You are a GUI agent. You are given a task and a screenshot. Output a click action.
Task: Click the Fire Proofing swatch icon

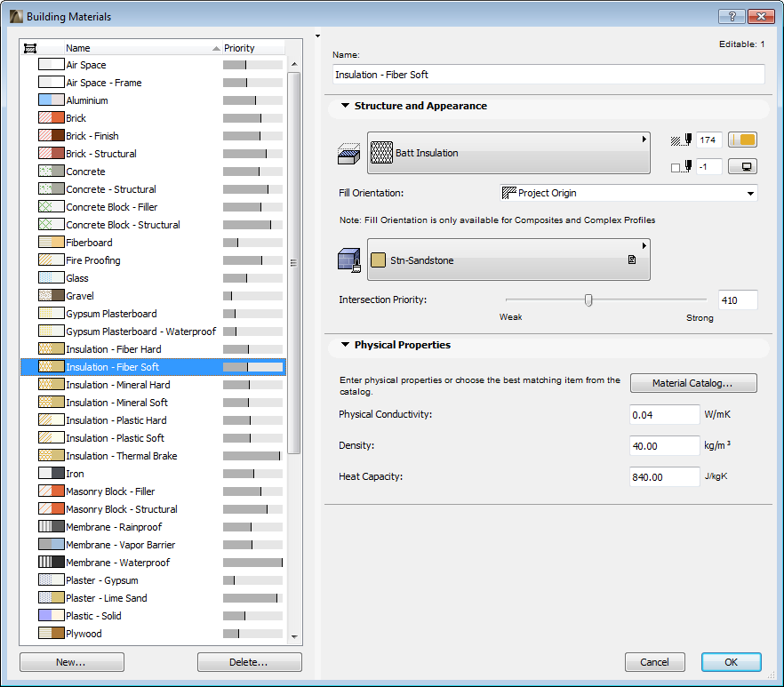tap(51, 260)
